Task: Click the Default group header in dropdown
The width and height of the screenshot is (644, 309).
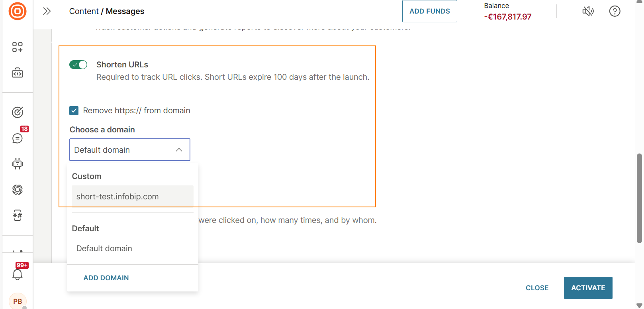Action: (x=86, y=228)
